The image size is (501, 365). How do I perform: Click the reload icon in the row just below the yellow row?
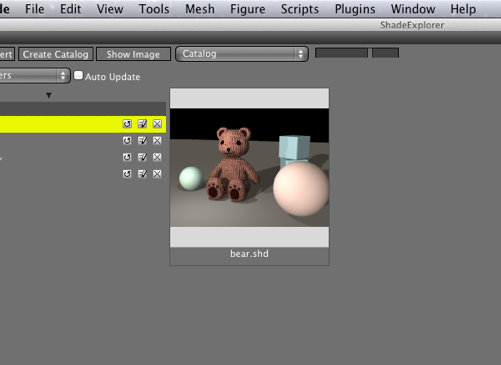pyautogui.click(x=127, y=141)
